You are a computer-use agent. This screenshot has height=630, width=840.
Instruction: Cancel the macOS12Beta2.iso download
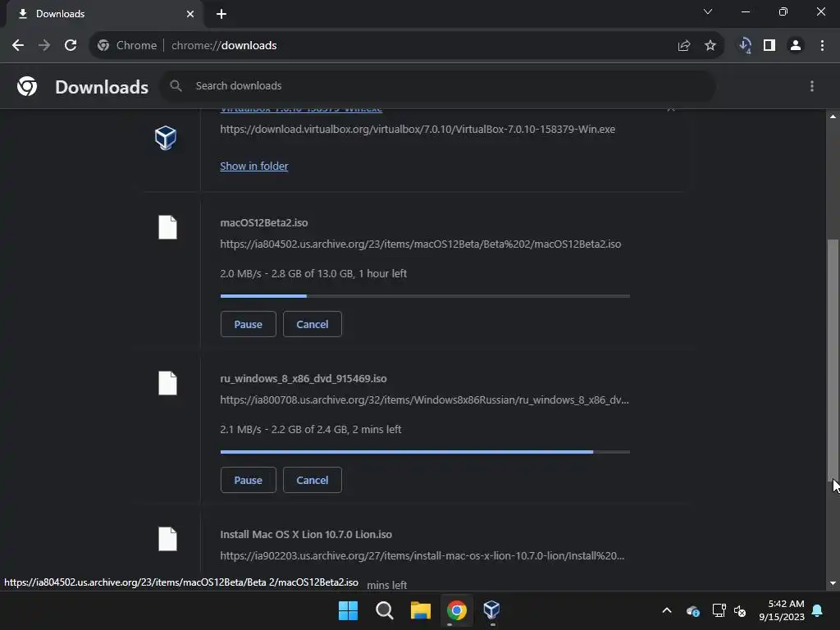tap(313, 324)
